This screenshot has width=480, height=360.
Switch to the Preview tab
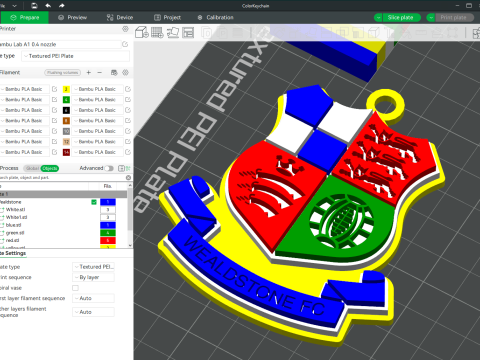click(x=72, y=17)
